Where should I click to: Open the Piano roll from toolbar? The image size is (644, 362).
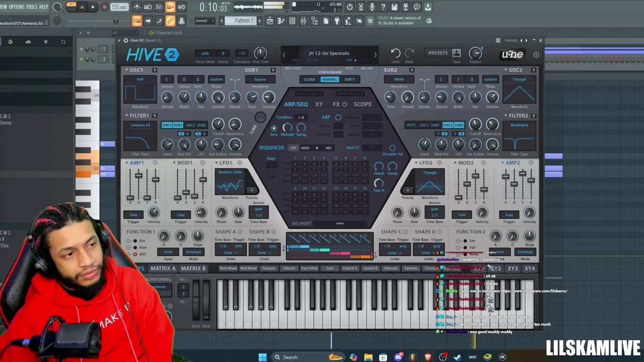tap(281, 21)
